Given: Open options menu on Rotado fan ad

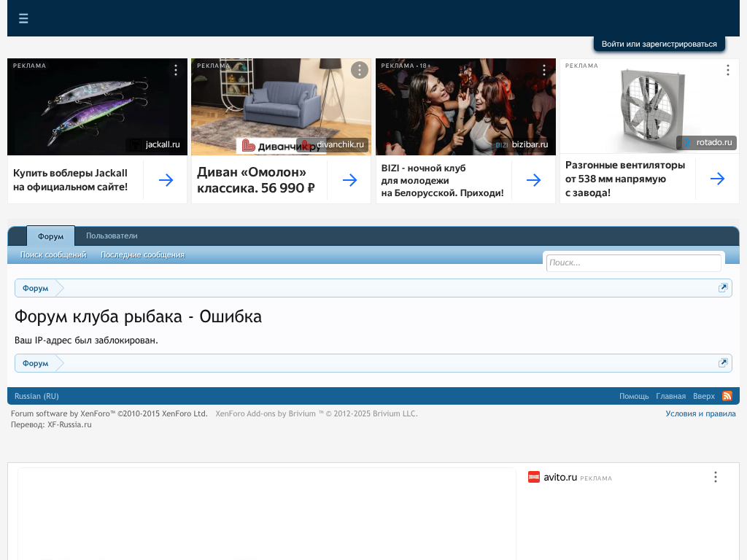Looking at the screenshot, I should pos(727,70).
